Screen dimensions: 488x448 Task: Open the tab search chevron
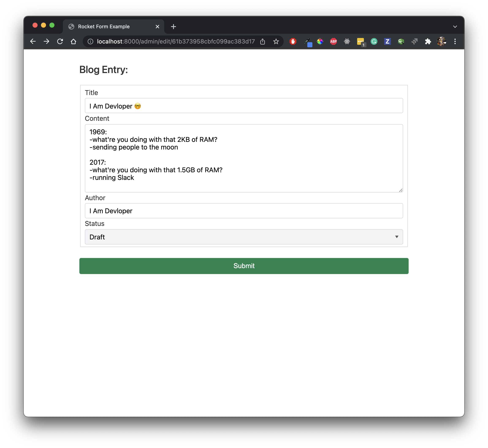pyautogui.click(x=455, y=27)
